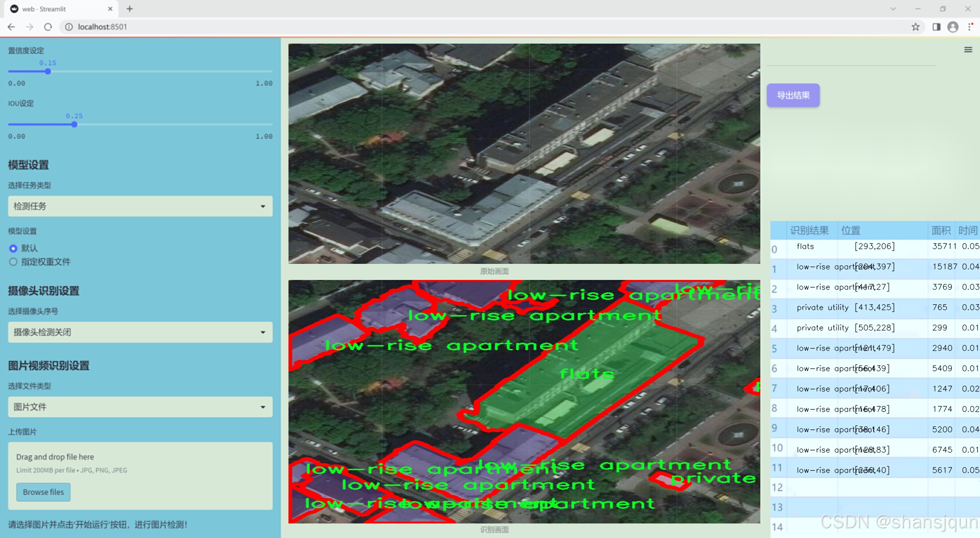Open the browser profile avatar
980x538 pixels.
(x=953, y=27)
